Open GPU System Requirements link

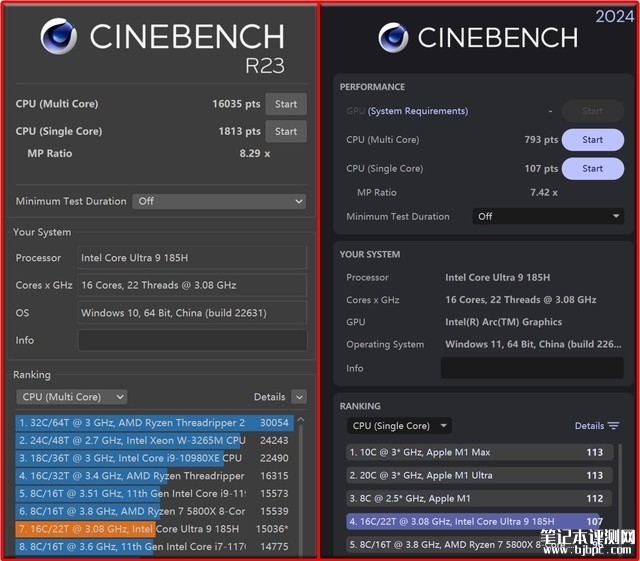(418, 111)
